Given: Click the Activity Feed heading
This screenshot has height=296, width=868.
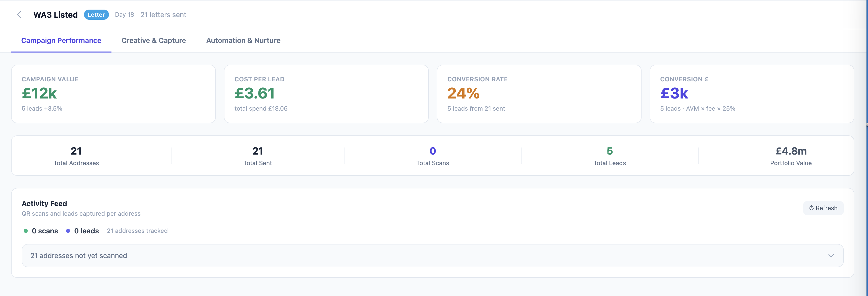Looking at the screenshot, I should coord(44,204).
